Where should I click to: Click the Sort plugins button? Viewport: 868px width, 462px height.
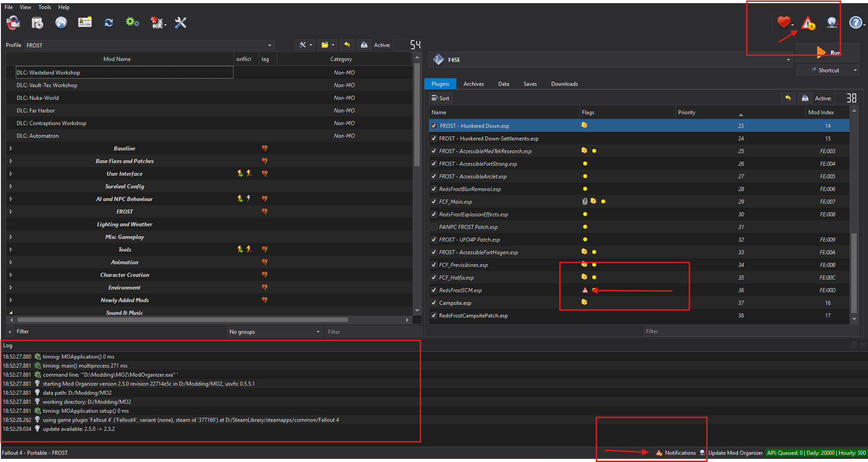pos(440,98)
